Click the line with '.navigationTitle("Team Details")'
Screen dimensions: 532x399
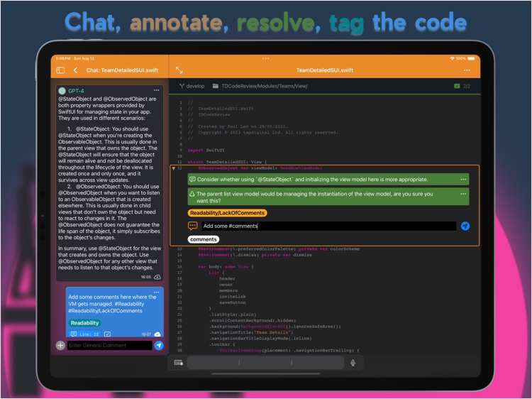click(251, 332)
